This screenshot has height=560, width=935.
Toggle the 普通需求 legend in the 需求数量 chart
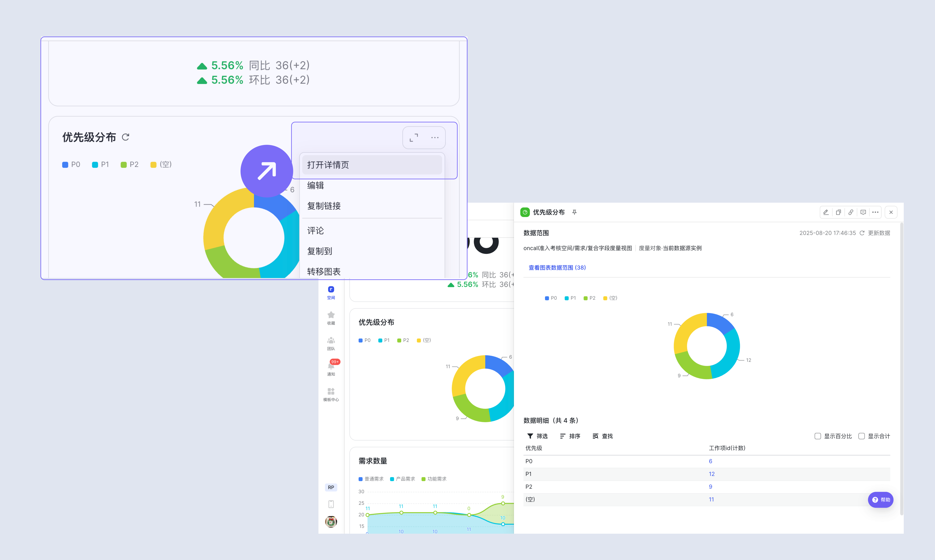tap(371, 479)
